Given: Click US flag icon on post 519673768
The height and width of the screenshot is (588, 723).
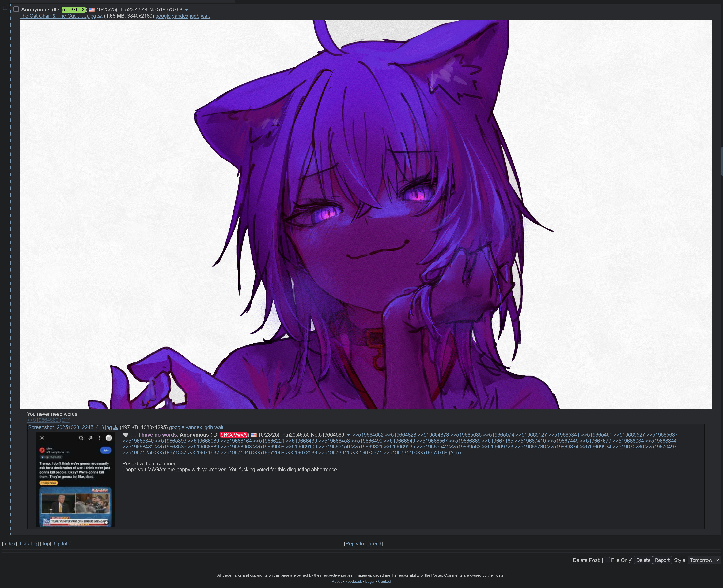Looking at the screenshot, I should (92, 10).
